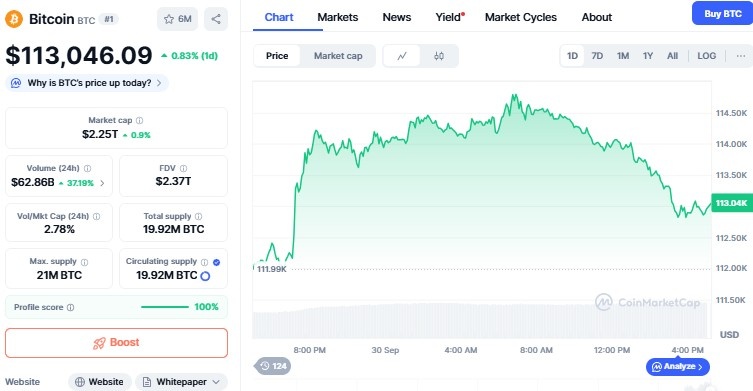Enable LOG scale on chart
This screenshot has height=391, width=753.
point(706,56)
